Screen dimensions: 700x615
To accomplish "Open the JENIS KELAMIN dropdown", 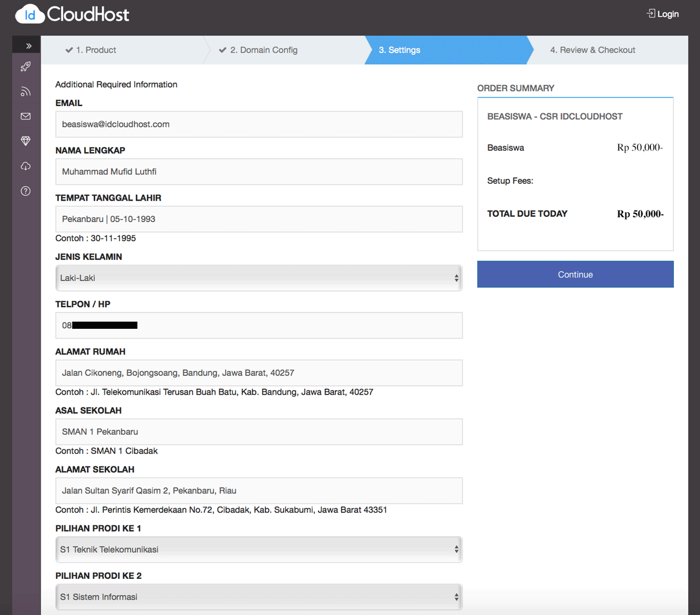I will tap(258, 278).
